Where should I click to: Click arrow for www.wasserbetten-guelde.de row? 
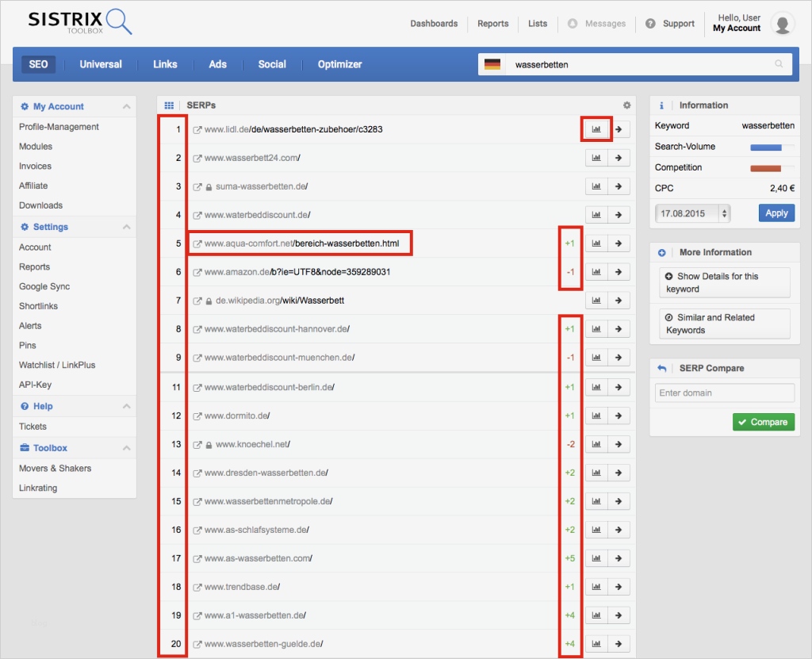(619, 643)
